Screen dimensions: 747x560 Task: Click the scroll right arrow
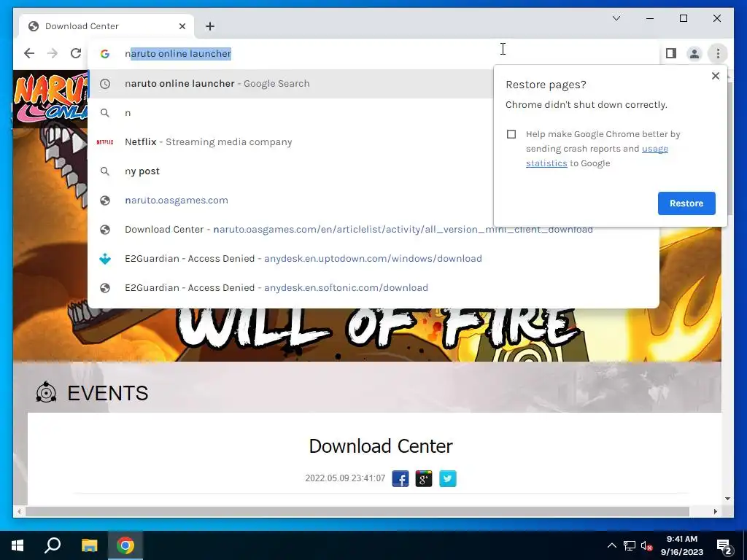point(715,511)
